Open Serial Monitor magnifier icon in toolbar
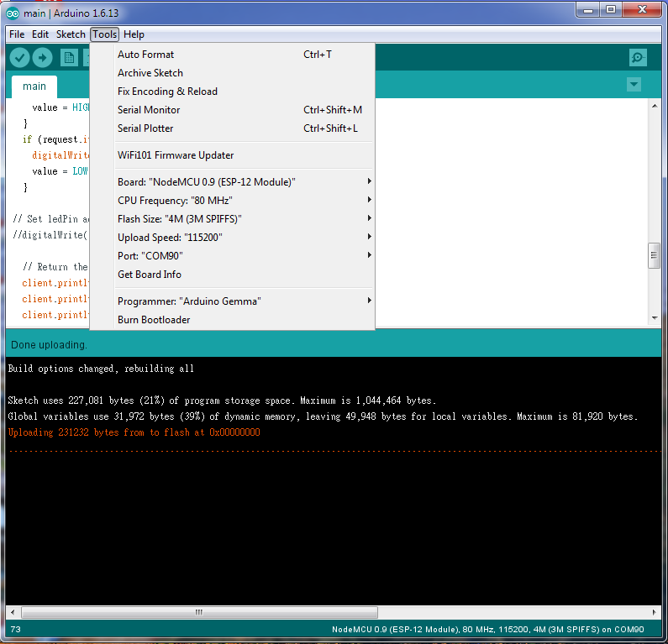This screenshot has width=668, height=644. pyautogui.click(x=638, y=57)
